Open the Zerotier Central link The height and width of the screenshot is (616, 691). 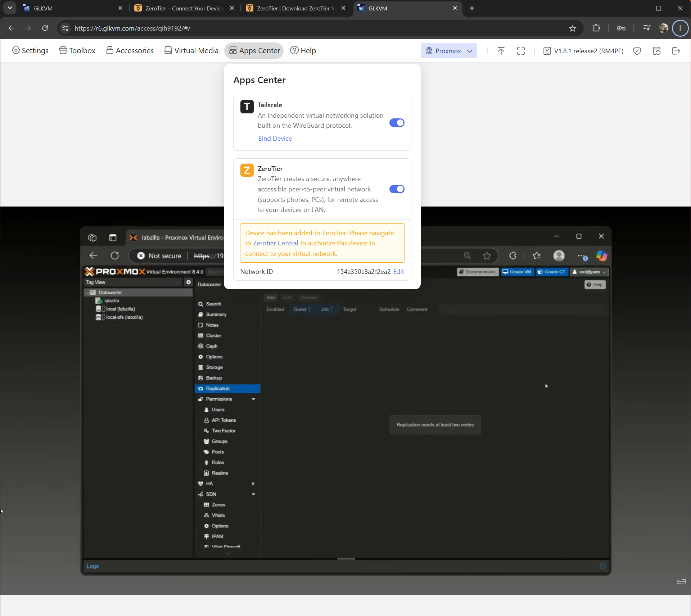click(276, 243)
